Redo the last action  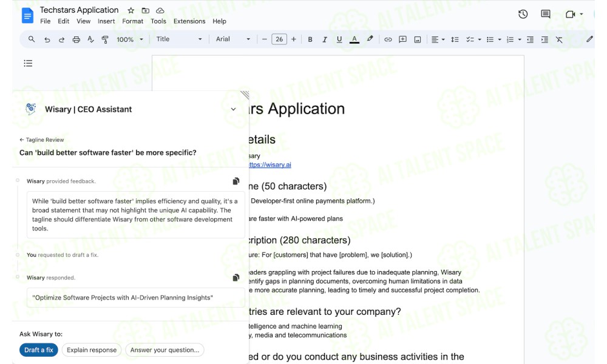point(61,39)
